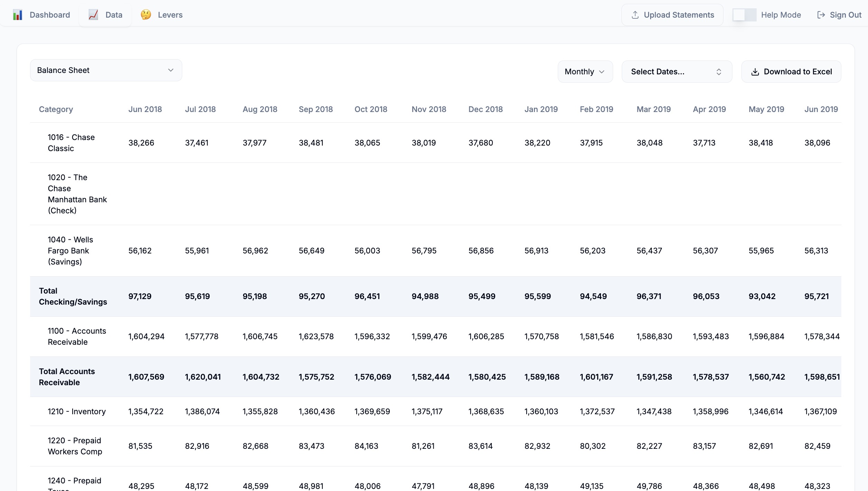Toggle the Help Mode switch

(744, 15)
